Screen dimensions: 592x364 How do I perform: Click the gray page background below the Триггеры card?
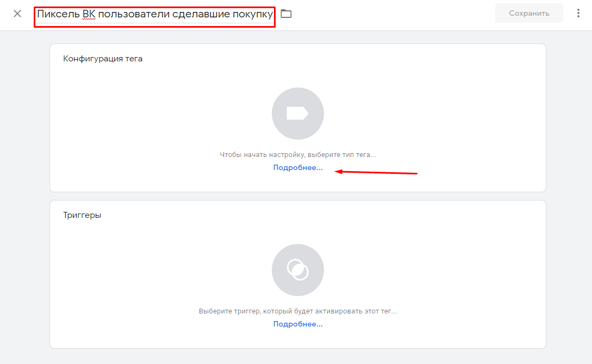pyautogui.click(x=297, y=356)
